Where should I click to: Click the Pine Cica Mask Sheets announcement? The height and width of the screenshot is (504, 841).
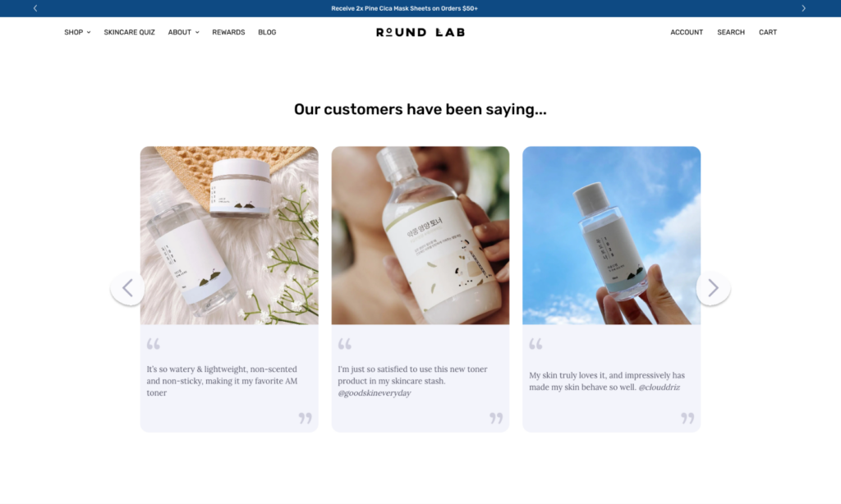(404, 8)
